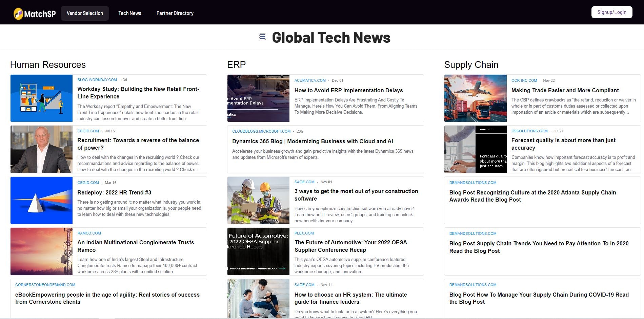This screenshot has width=644, height=319.
Task: Click the SAGE.COM source dated Nov 01
Action: (304, 182)
